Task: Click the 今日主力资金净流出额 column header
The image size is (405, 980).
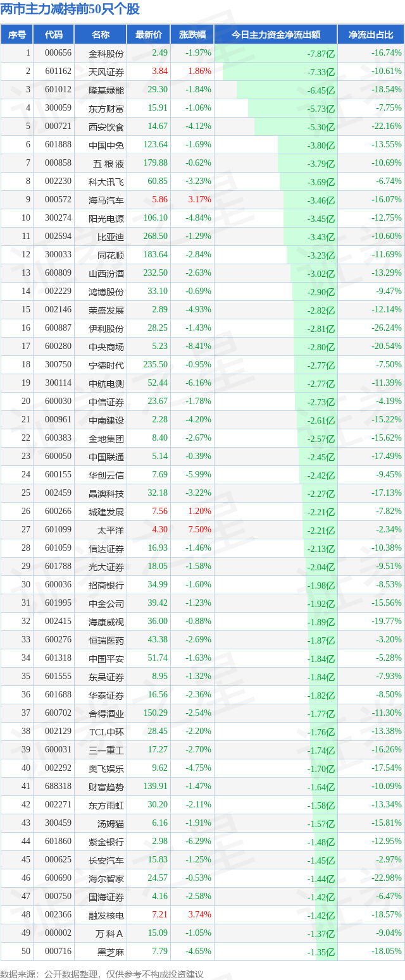Action: 275,35
